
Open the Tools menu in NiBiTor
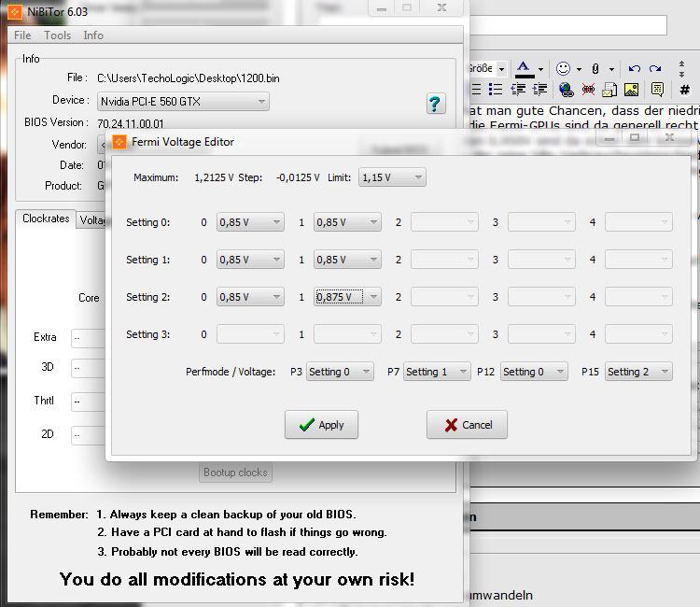coord(58,35)
